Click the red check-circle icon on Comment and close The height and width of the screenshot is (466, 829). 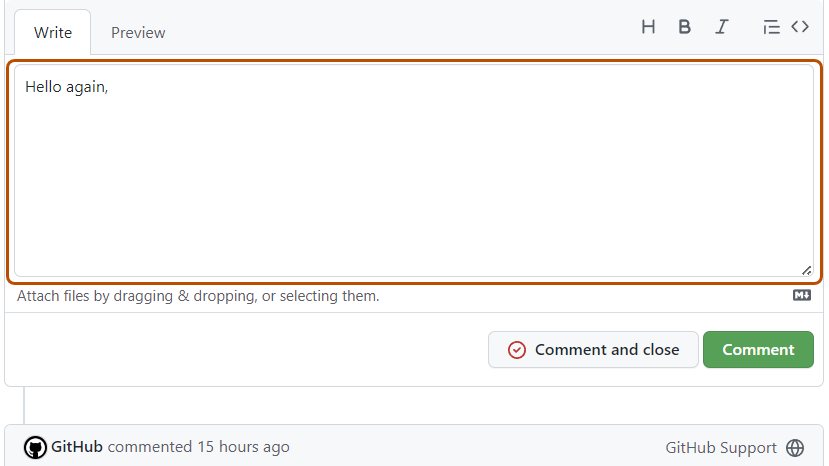tap(517, 350)
